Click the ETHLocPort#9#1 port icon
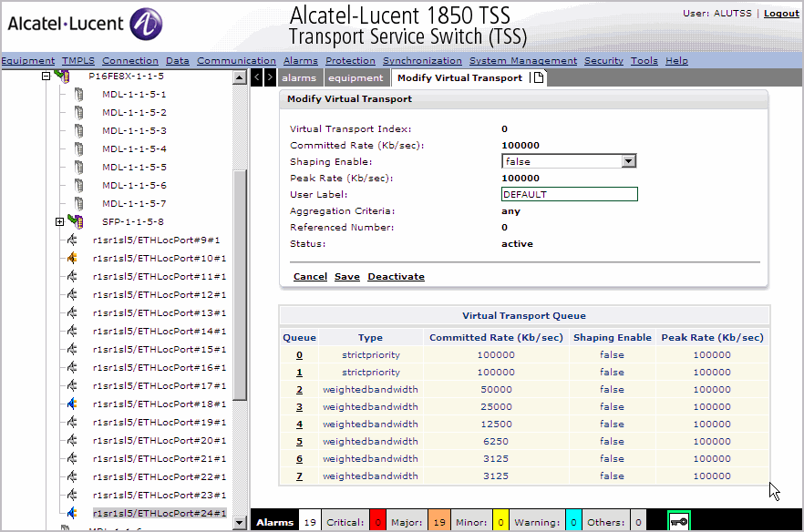 point(72,240)
